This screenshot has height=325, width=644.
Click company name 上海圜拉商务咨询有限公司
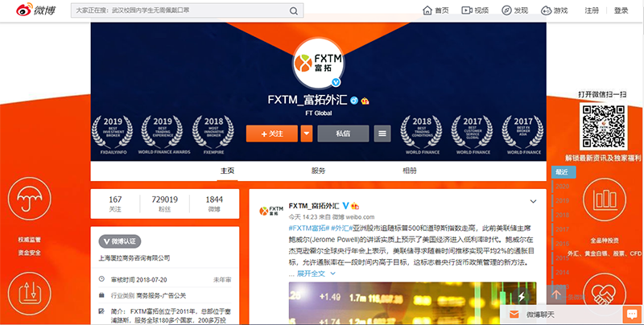click(134, 258)
